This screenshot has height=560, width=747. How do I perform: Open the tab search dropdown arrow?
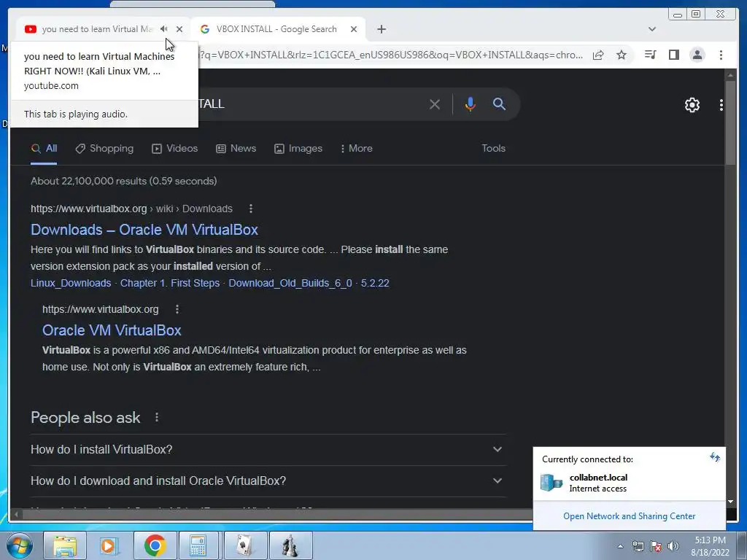tap(652, 29)
